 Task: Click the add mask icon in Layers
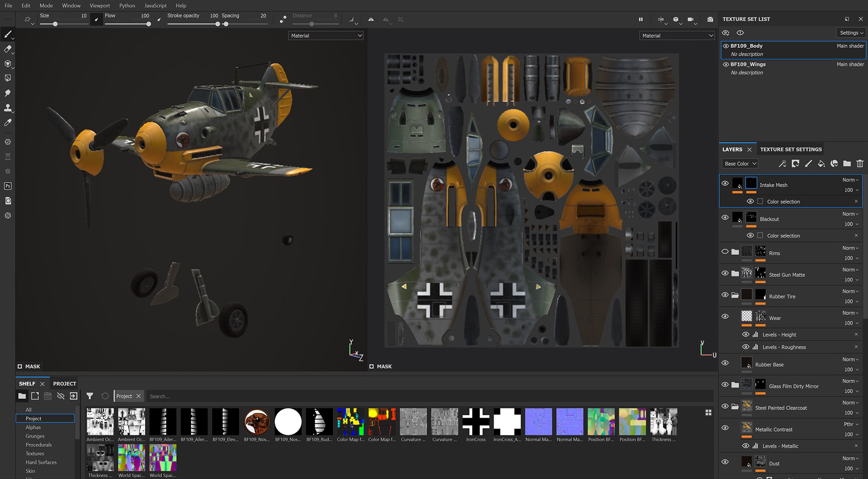click(x=796, y=164)
